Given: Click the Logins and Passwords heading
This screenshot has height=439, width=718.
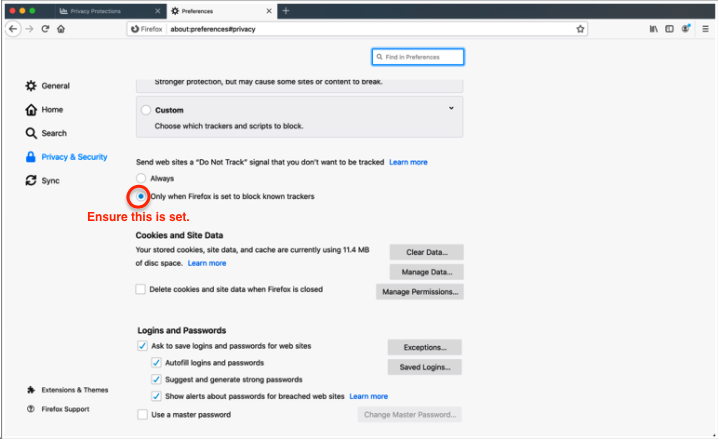Looking at the screenshot, I should (x=182, y=331).
